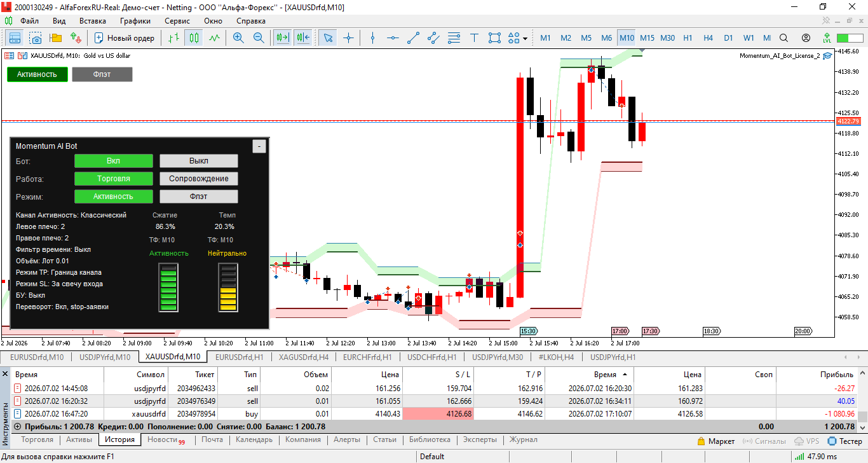The width and height of the screenshot is (868, 463).
Task: Open the Графики menu
Action: point(135,20)
